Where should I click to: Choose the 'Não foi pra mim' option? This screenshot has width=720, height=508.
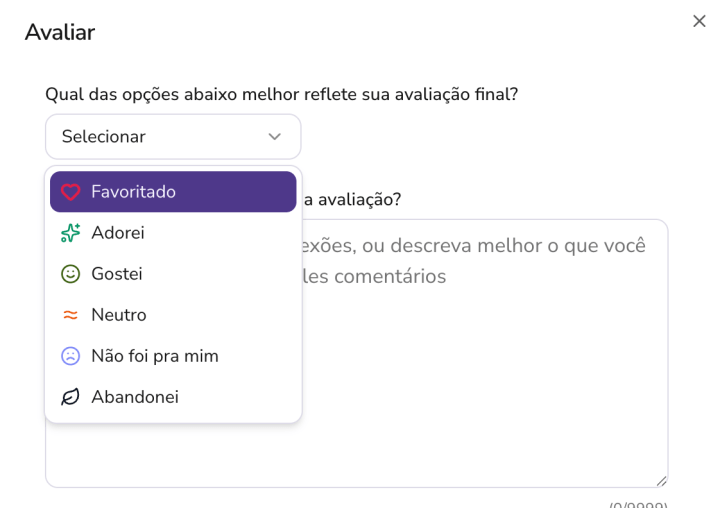click(154, 356)
